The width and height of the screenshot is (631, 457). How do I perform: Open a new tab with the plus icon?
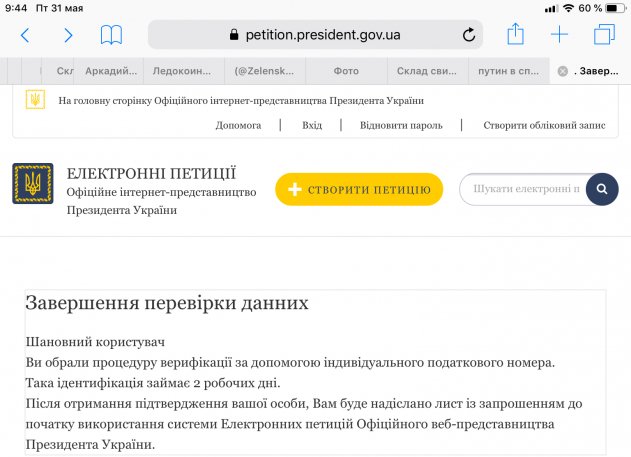pyautogui.click(x=559, y=35)
